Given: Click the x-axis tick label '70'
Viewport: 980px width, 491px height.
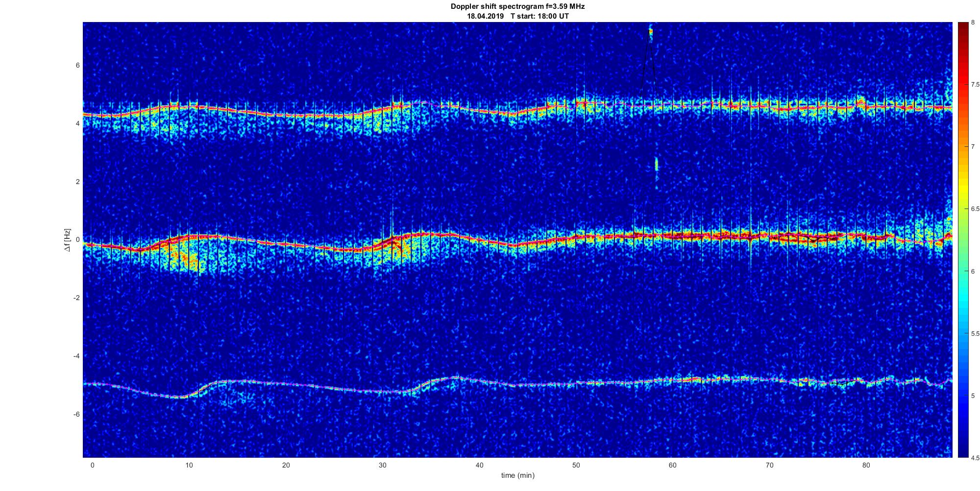Looking at the screenshot, I should (x=769, y=466).
